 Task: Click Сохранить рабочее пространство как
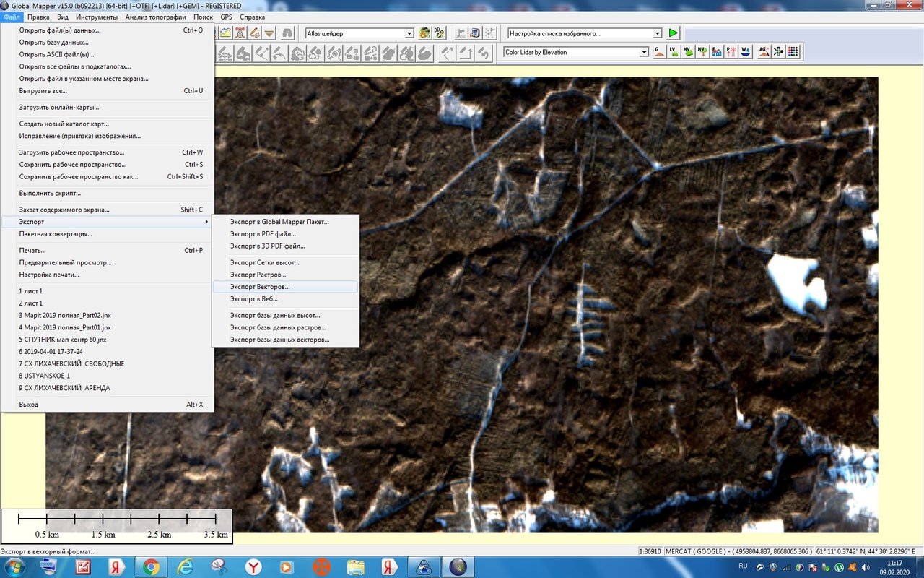click(x=107, y=176)
